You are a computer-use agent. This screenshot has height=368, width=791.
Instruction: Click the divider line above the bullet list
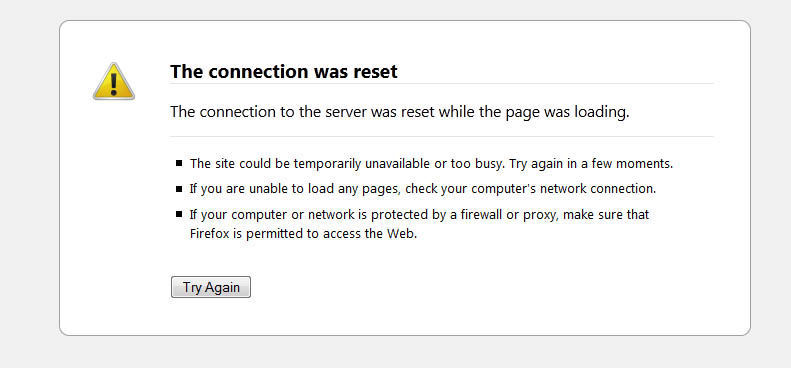[x=442, y=136]
